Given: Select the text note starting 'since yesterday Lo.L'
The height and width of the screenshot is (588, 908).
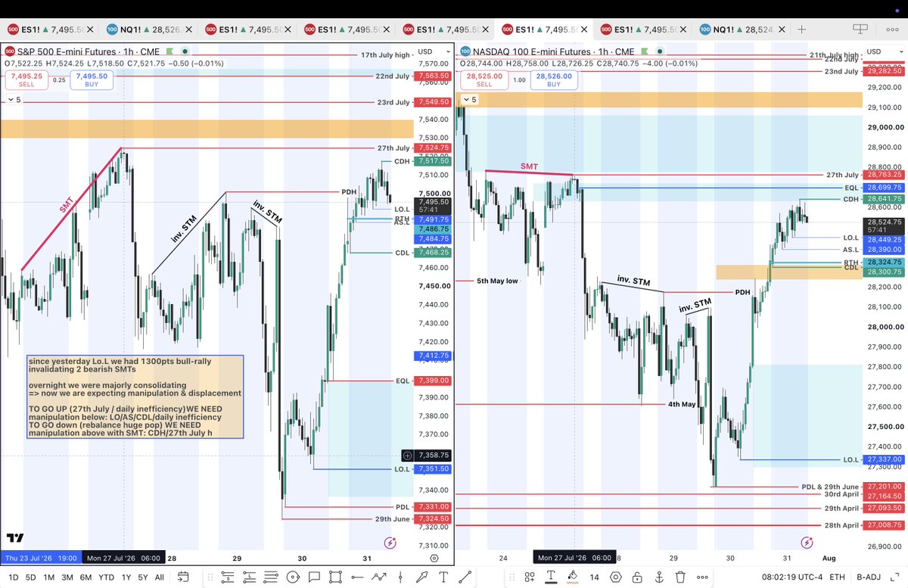Looking at the screenshot, I should coord(135,397).
